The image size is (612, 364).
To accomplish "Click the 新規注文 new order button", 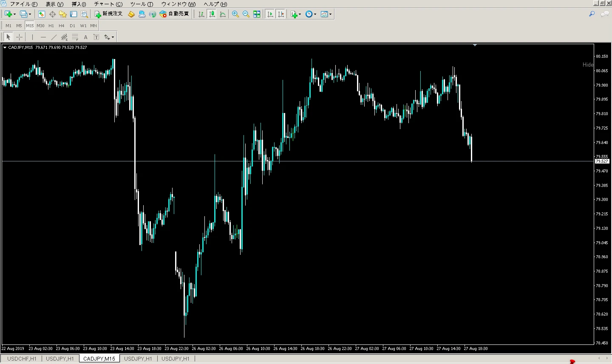I will click(x=108, y=14).
